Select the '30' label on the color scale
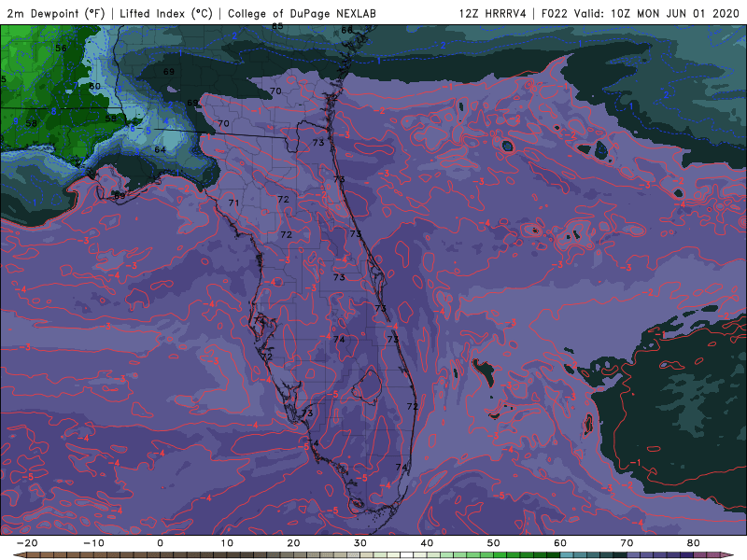The height and width of the screenshot is (560, 747). coord(360,543)
